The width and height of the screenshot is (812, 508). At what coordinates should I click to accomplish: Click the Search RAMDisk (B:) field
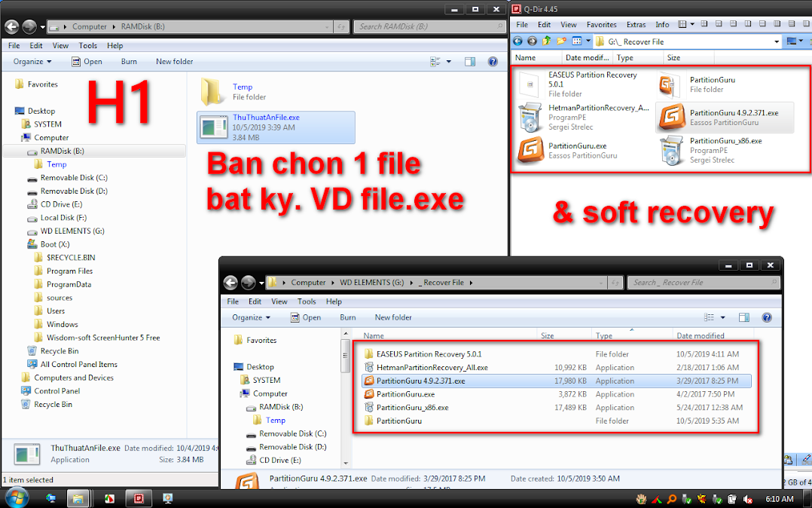click(x=430, y=26)
